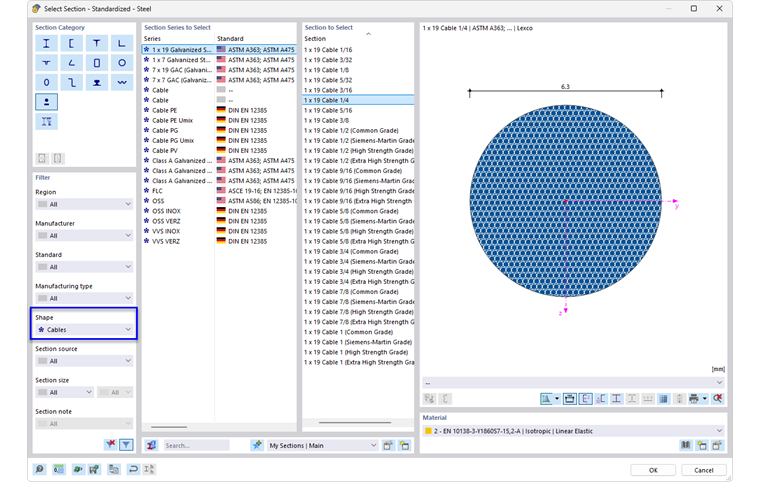Pick the L-angle section category icon
This screenshot has height=482, width=760.
(x=121, y=44)
